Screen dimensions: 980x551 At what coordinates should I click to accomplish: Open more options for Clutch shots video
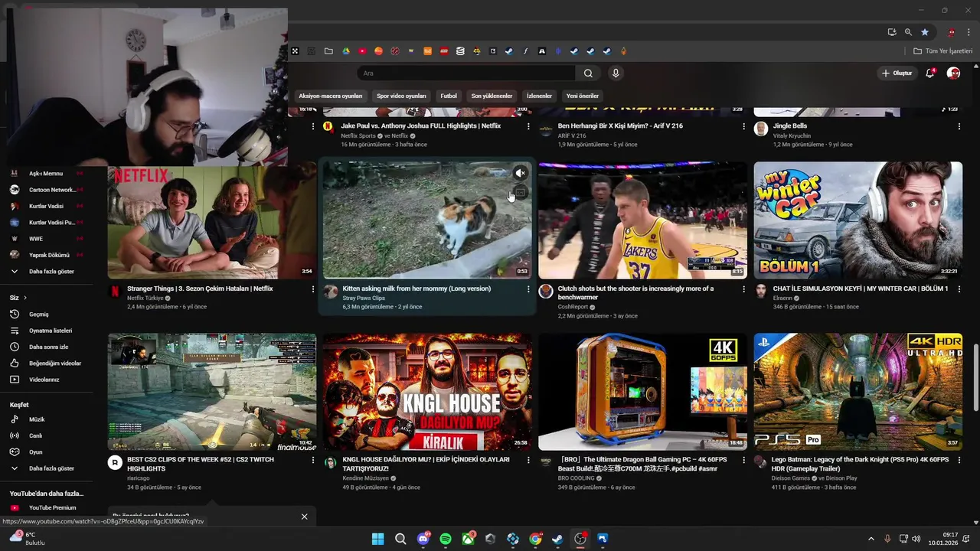pos(743,289)
